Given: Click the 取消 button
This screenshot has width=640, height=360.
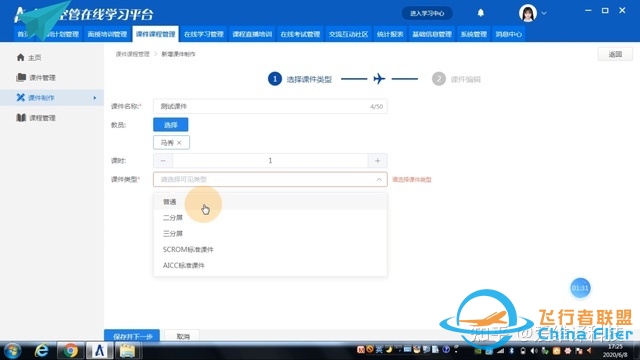Looking at the screenshot, I should tap(183, 336).
